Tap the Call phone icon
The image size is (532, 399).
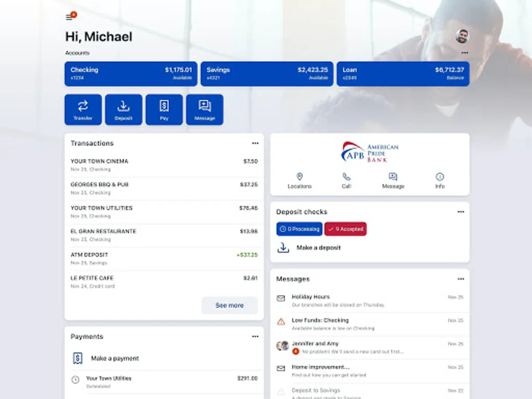click(346, 176)
